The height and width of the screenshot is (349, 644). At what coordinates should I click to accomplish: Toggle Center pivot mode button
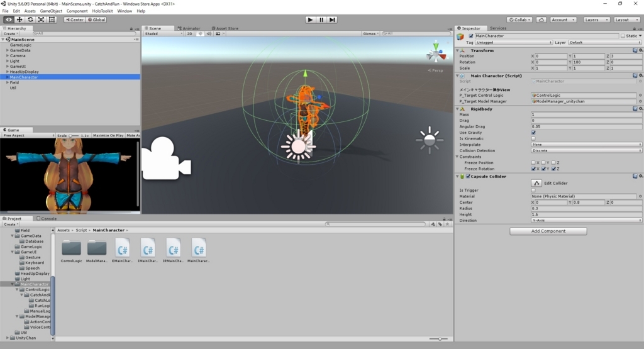[74, 19]
